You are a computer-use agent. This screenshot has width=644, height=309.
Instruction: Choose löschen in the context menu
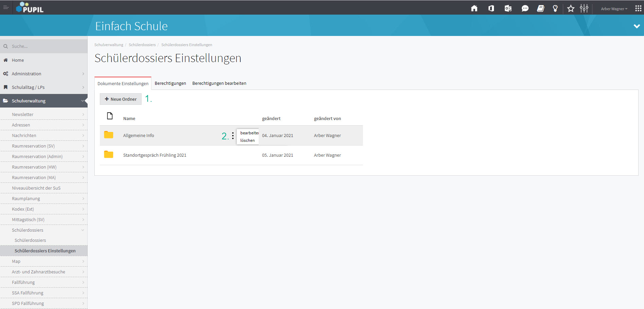click(247, 140)
